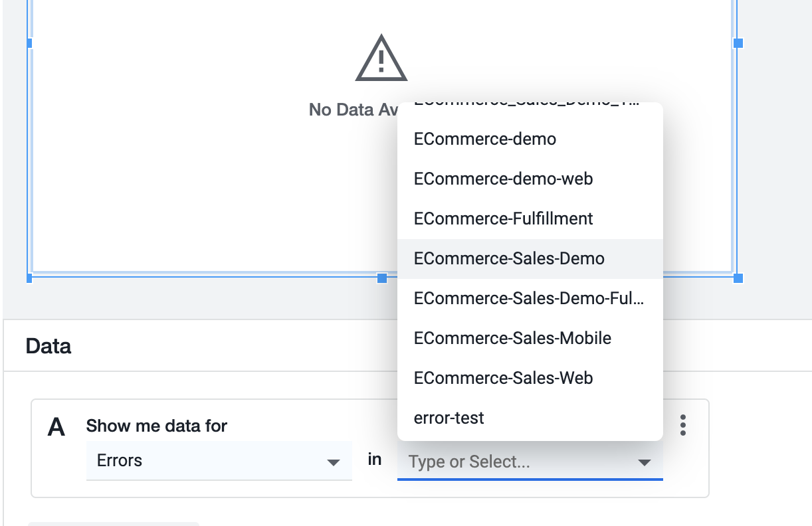Image resolution: width=812 pixels, height=526 pixels.
Task: Toggle the arrow of Type or Select combo
Action: click(x=644, y=462)
